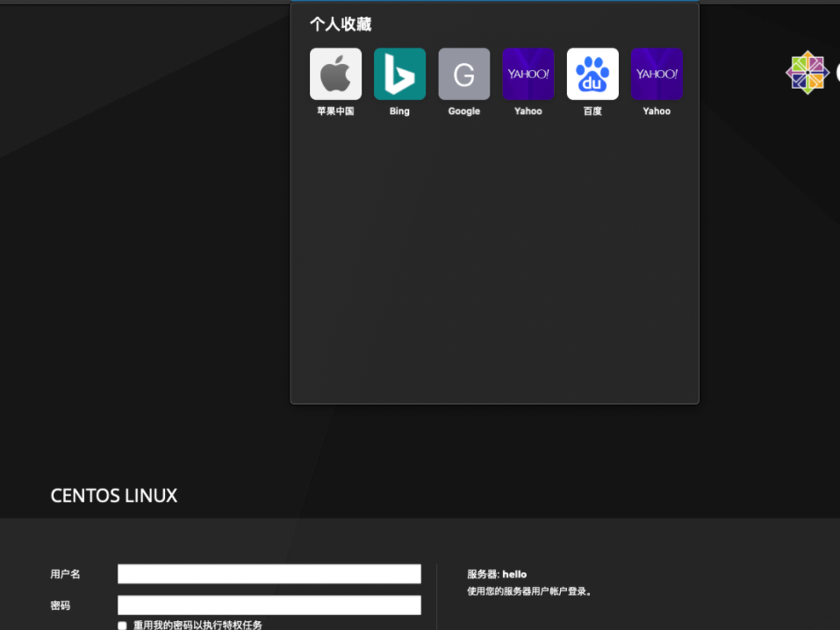The height and width of the screenshot is (630, 840).
Task: Click the 服务器: hello text
Action: (x=497, y=575)
